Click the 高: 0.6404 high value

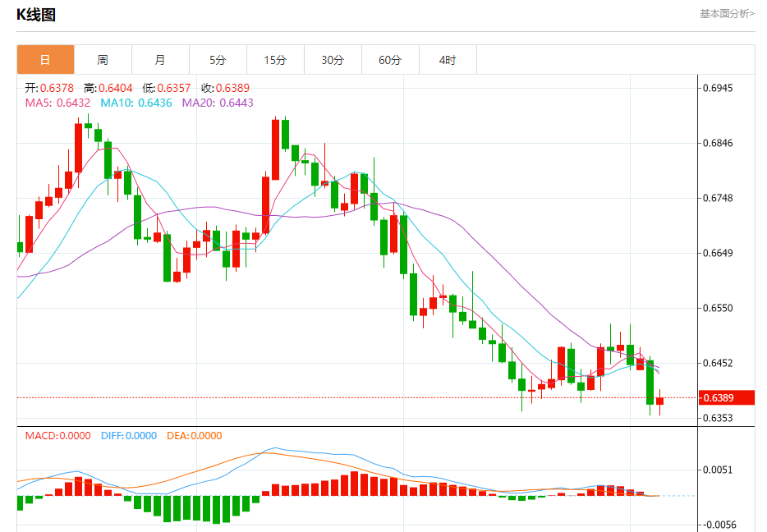108,88
